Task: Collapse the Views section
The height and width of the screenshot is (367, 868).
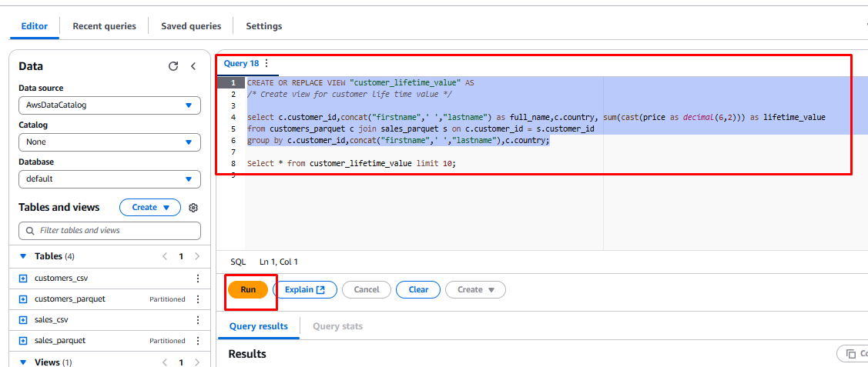Action: tap(22, 362)
